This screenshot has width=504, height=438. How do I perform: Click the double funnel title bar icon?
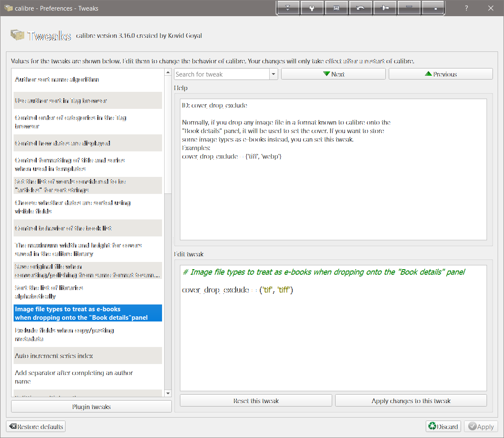coord(288,8)
